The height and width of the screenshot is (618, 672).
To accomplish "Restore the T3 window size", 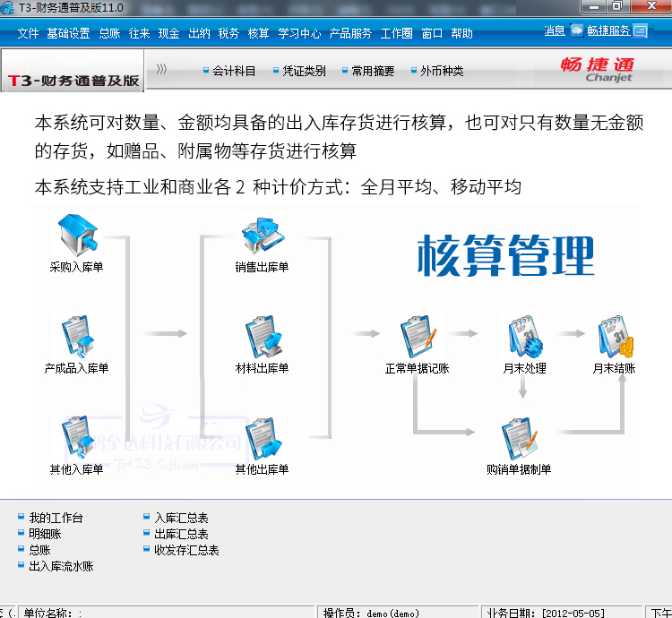I will tap(617, 6).
